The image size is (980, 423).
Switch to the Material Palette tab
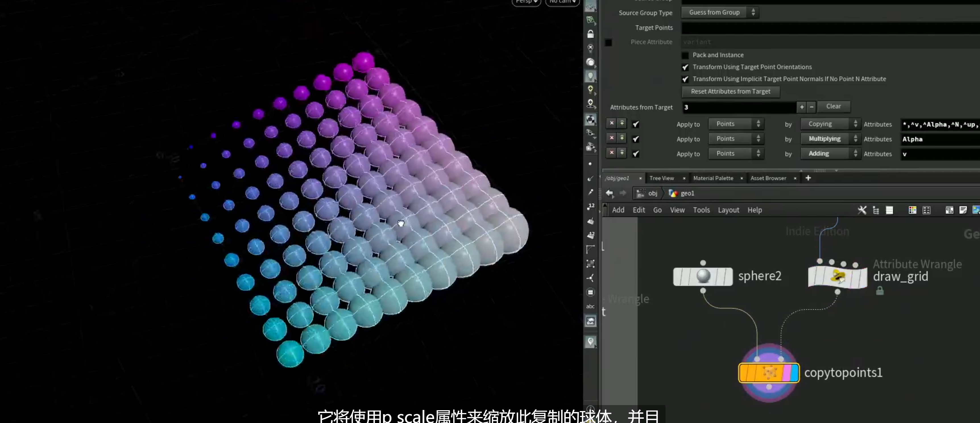713,178
